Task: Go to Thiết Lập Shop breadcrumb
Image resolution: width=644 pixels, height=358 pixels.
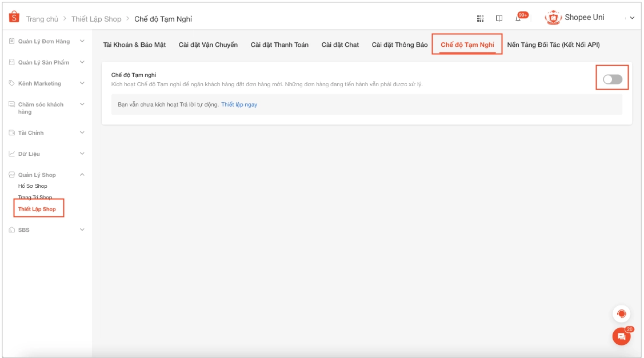Action: [96, 19]
